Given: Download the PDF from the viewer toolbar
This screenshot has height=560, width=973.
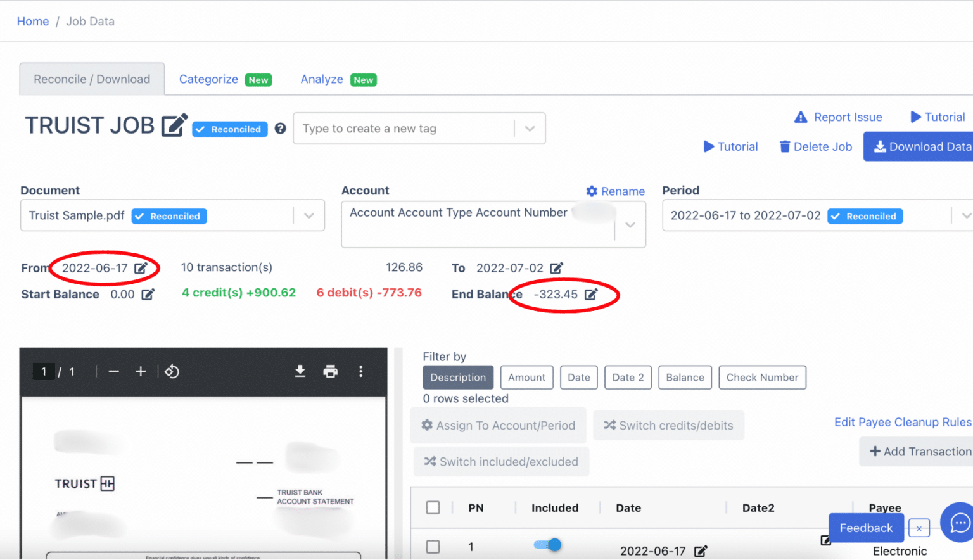Looking at the screenshot, I should click(300, 372).
